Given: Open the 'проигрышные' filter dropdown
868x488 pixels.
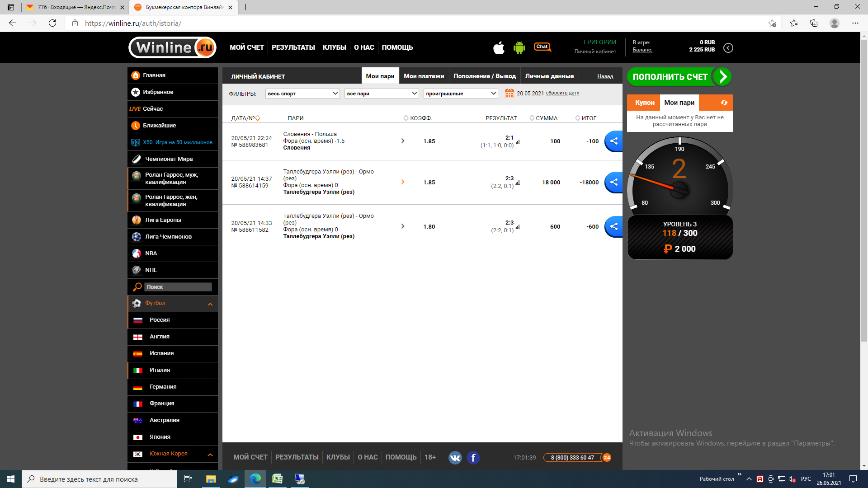Looking at the screenshot, I should pyautogui.click(x=460, y=94).
